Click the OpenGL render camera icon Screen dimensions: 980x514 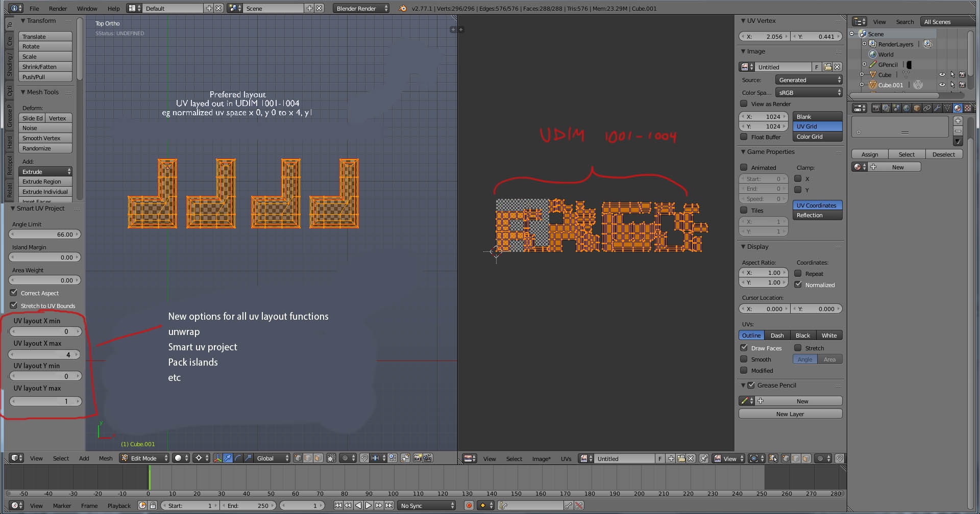418,458
